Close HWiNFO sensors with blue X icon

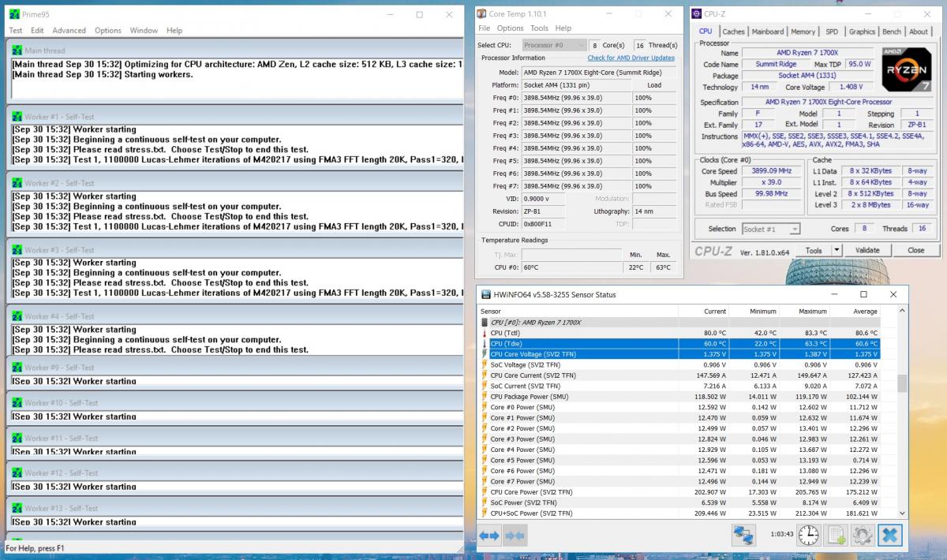pyautogui.click(x=889, y=535)
